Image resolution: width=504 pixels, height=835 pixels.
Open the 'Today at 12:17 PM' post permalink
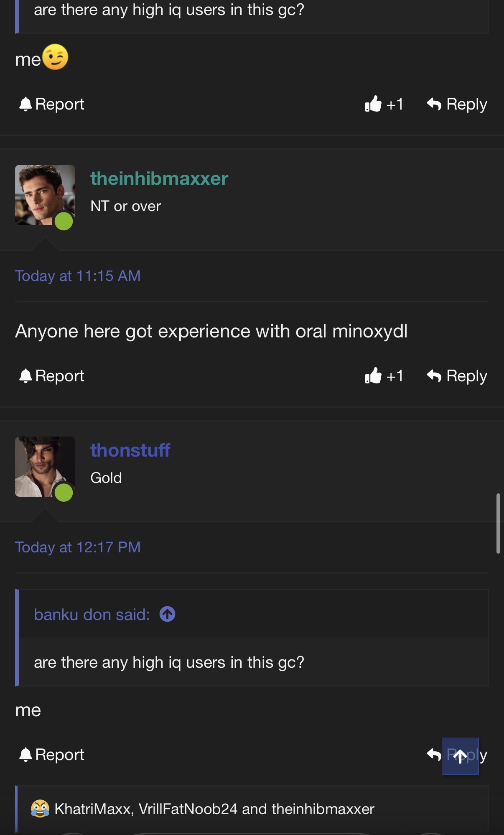(x=78, y=547)
